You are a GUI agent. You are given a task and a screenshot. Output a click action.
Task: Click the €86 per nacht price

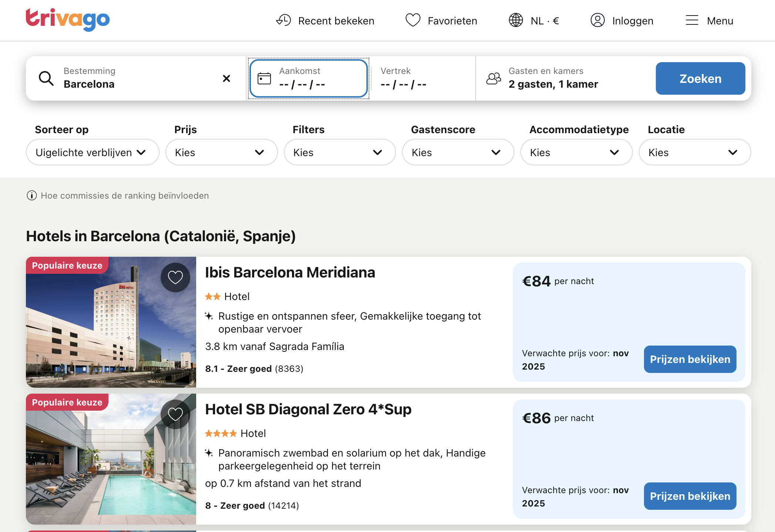coord(558,418)
